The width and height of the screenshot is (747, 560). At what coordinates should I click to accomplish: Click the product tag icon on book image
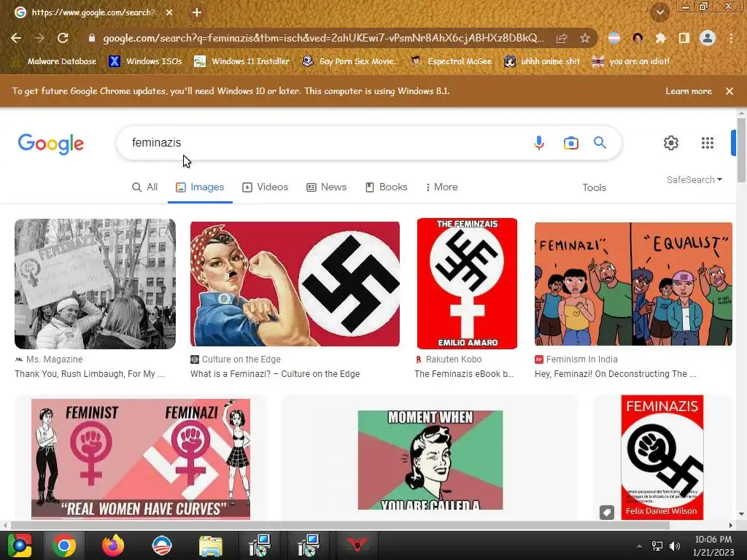pos(606,513)
